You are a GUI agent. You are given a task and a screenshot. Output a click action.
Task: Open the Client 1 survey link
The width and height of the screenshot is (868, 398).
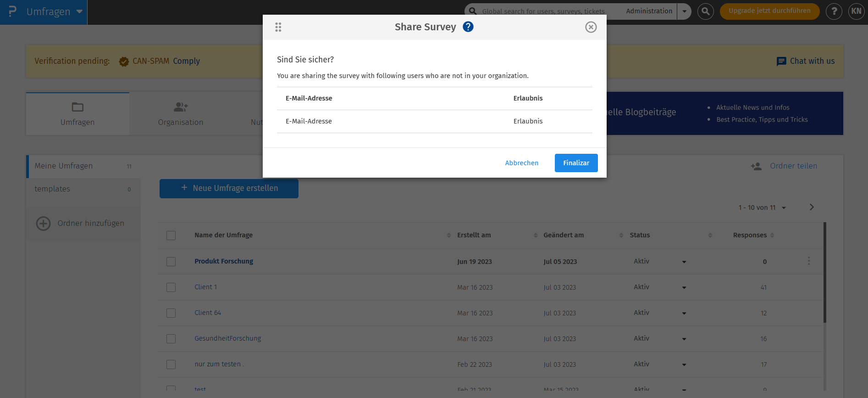[205, 287]
